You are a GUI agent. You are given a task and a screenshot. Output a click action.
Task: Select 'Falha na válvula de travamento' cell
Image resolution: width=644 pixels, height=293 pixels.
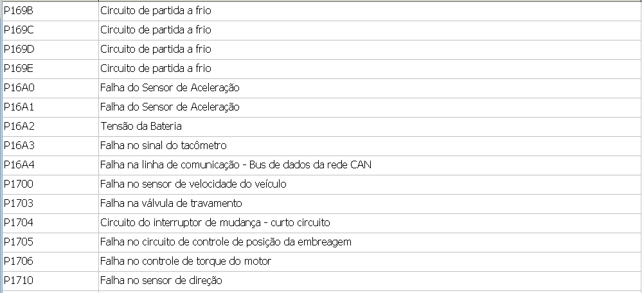pos(171,203)
